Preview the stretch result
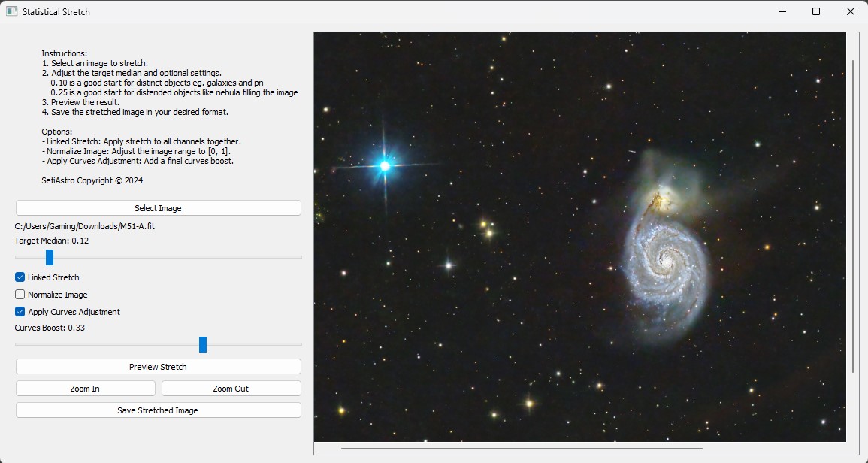Viewport: 868px width, 463px height. click(159, 367)
